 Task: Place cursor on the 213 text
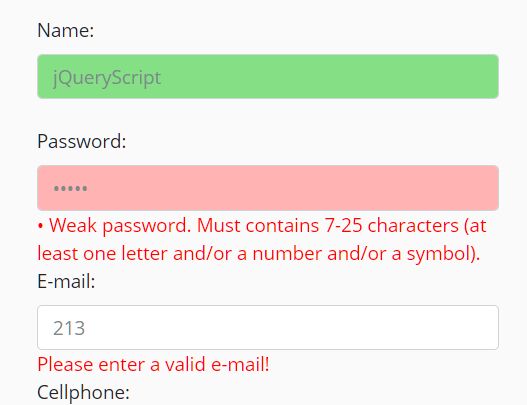point(69,328)
